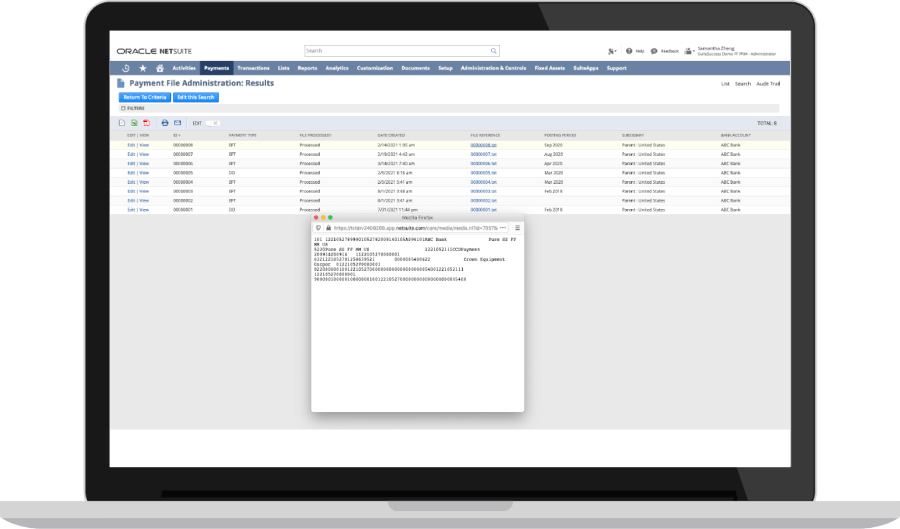Open file 00000006.txt link
900x529 pixels.
483,164
